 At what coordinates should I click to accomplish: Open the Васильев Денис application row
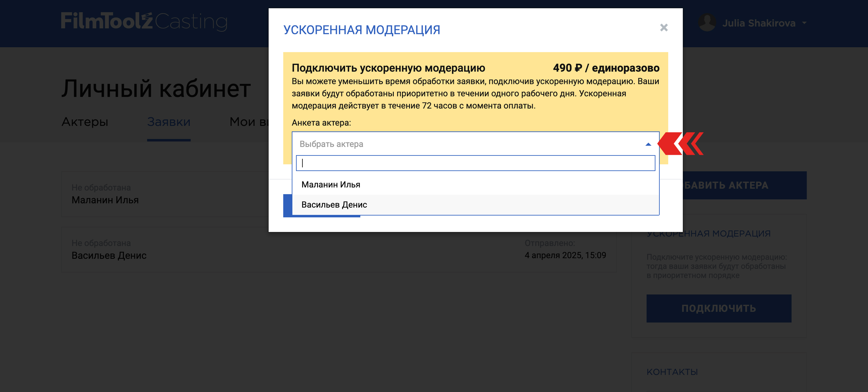[x=339, y=250]
